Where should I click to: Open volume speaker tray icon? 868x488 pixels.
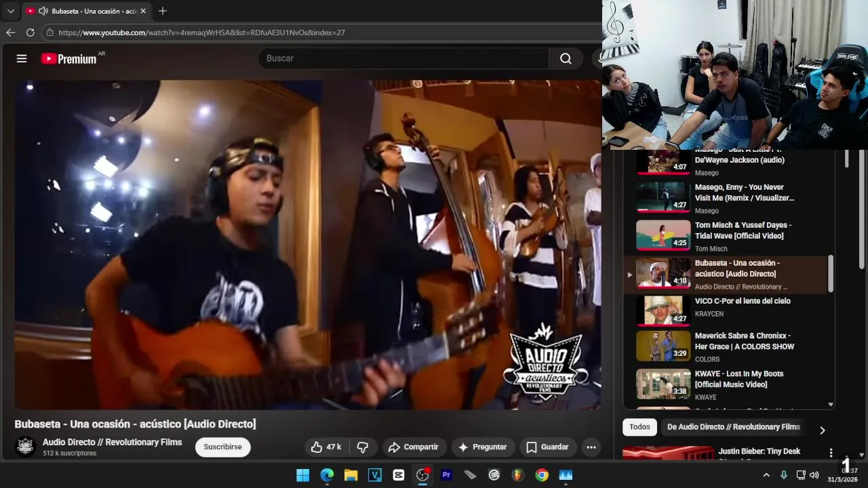tap(814, 475)
